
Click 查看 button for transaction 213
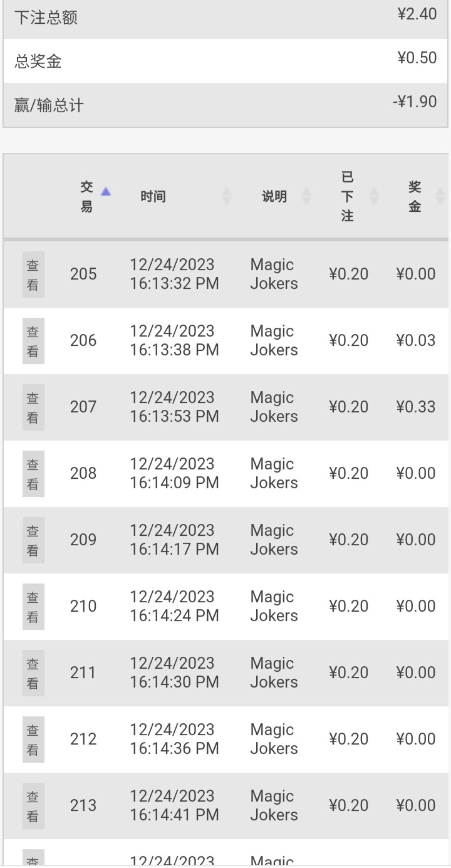point(33,806)
